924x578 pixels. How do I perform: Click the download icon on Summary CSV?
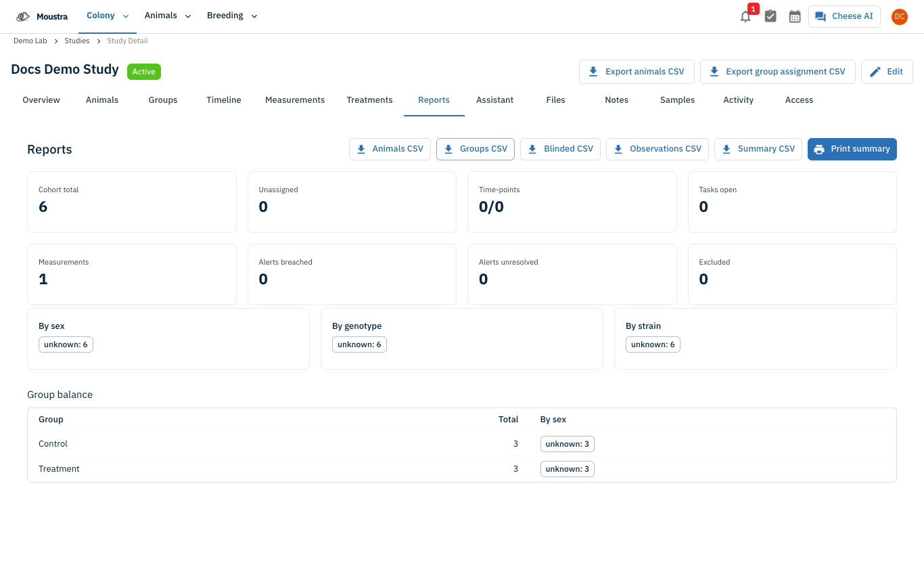726,149
